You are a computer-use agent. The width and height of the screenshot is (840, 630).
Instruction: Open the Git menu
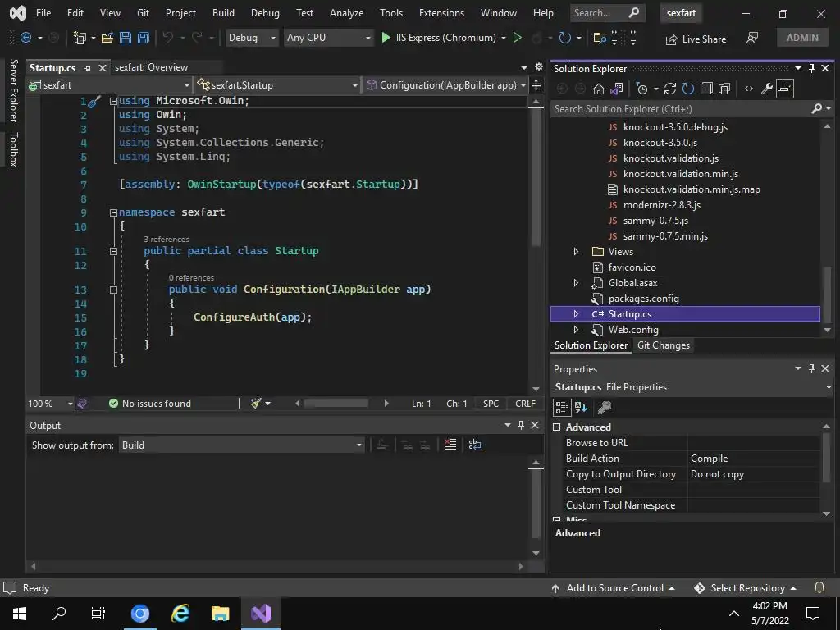point(143,13)
